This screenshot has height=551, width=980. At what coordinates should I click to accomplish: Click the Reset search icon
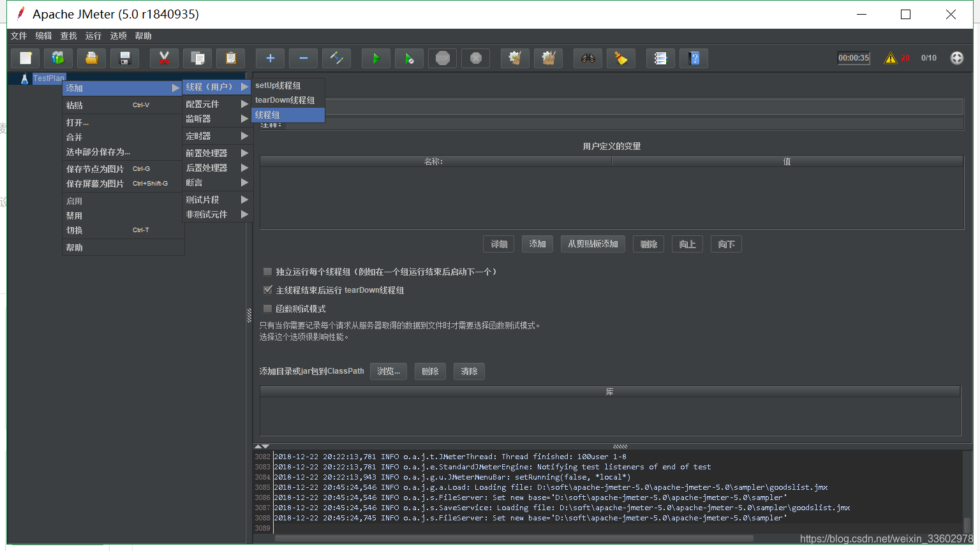pyautogui.click(x=621, y=58)
